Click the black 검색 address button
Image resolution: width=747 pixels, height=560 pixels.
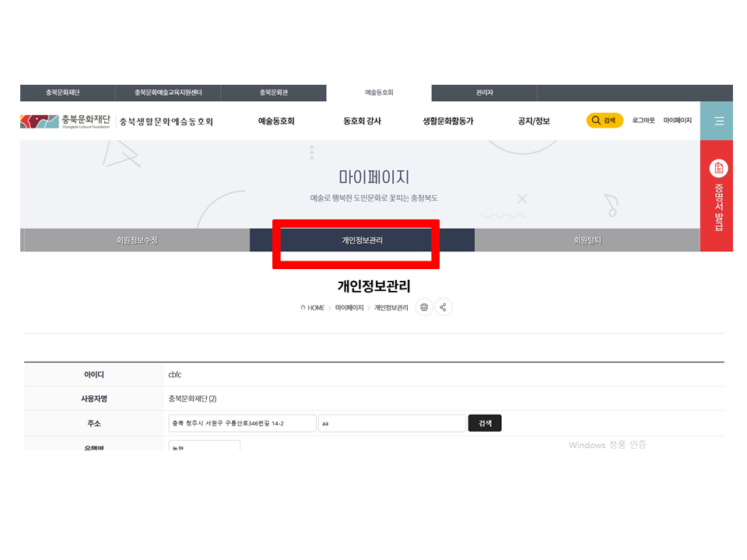[x=485, y=423]
